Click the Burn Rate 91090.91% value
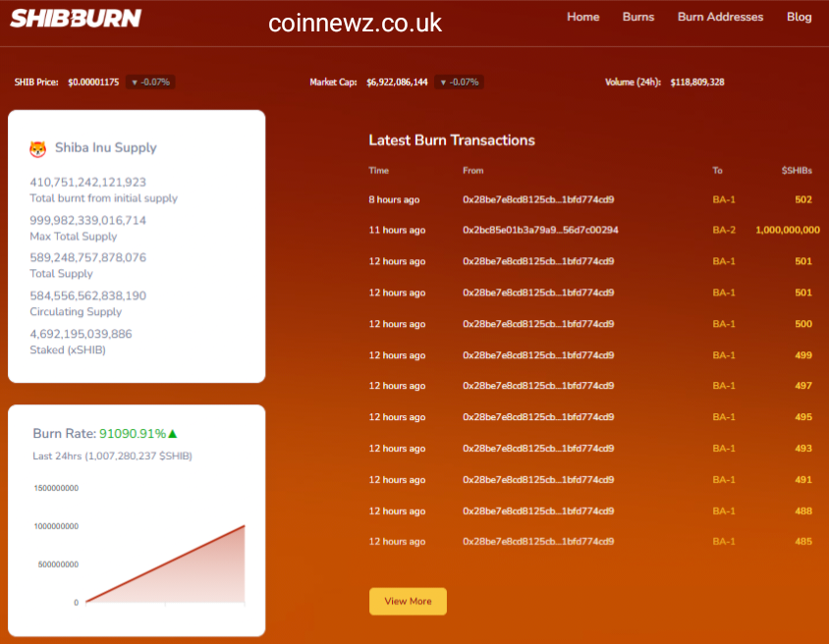 (x=133, y=434)
